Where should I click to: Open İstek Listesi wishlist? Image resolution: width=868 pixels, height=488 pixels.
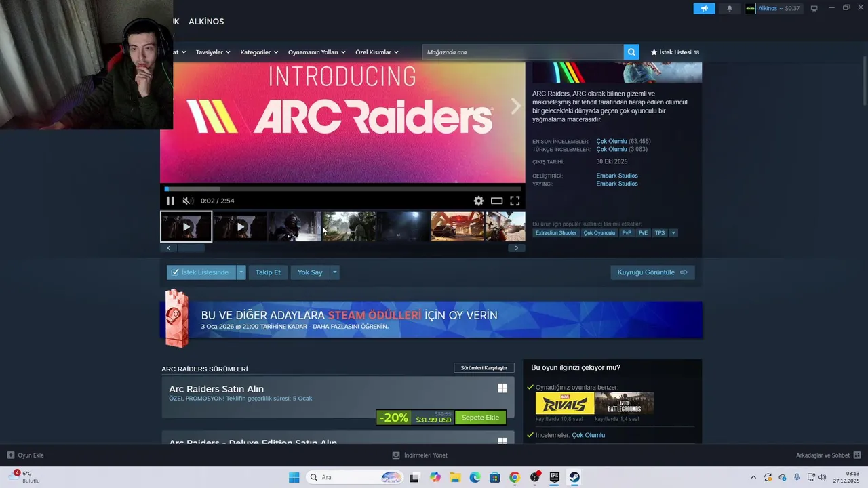(675, 52)
